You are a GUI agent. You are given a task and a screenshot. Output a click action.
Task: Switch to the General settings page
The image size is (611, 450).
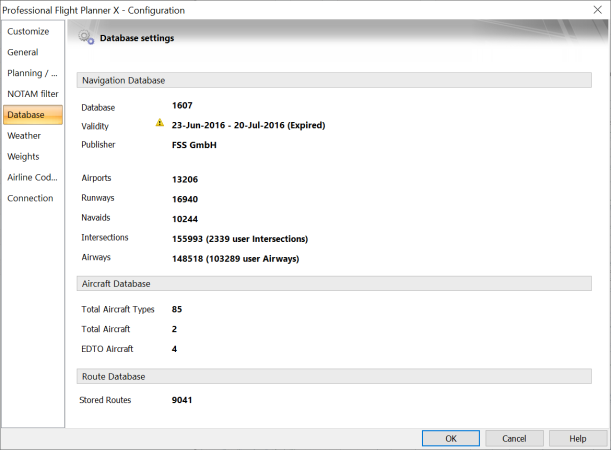(x=24, y=52)
